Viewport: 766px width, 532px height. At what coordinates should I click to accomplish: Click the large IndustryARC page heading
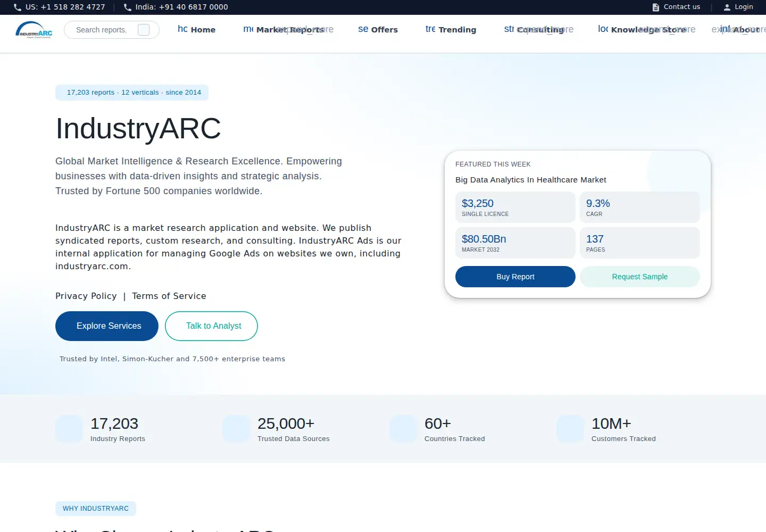point(138,129)
